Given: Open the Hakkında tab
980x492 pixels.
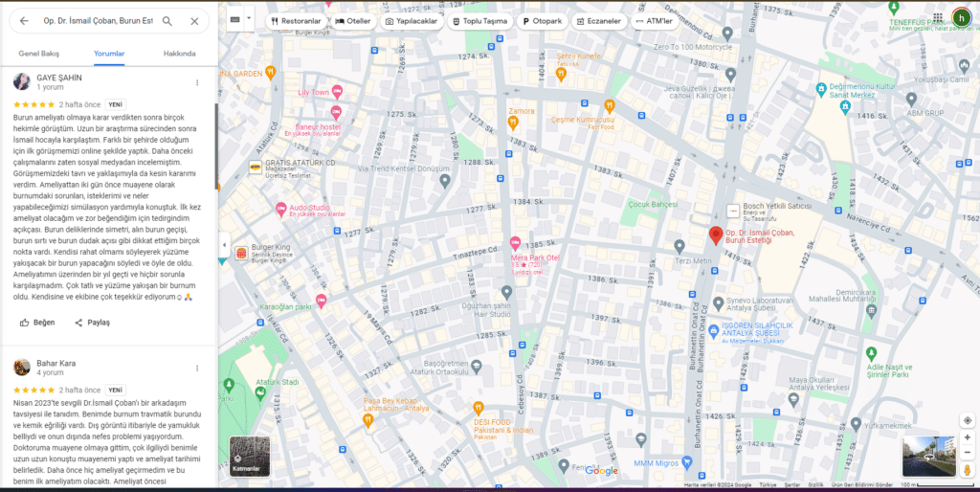Looking at the screenshot, I should [179, 54].
